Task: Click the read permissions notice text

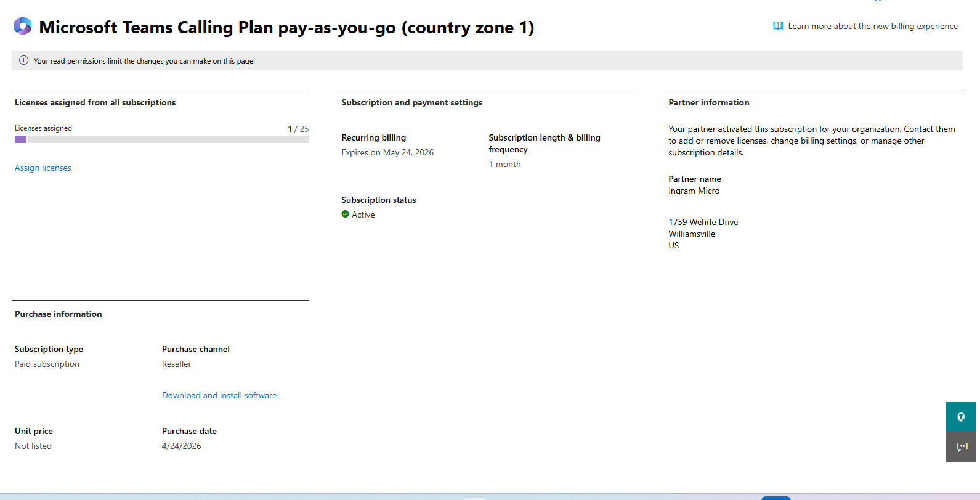Action: click(144, 61)
